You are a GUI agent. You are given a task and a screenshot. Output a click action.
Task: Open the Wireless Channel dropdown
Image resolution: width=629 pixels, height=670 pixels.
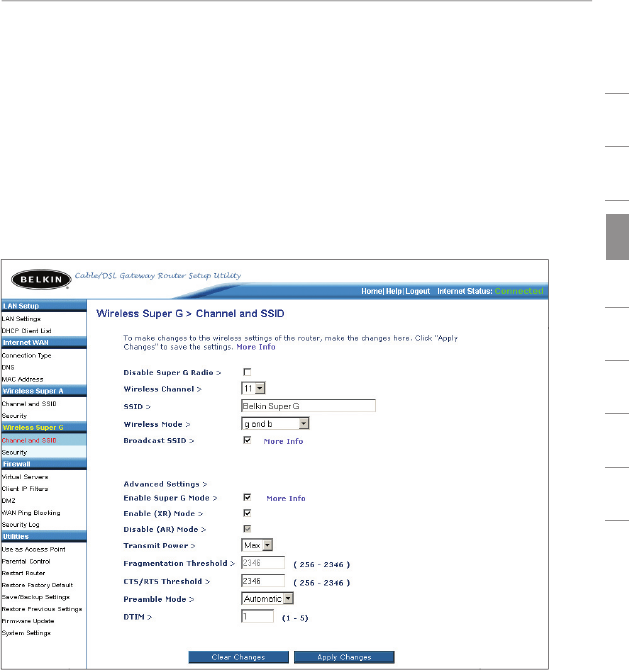253,388
